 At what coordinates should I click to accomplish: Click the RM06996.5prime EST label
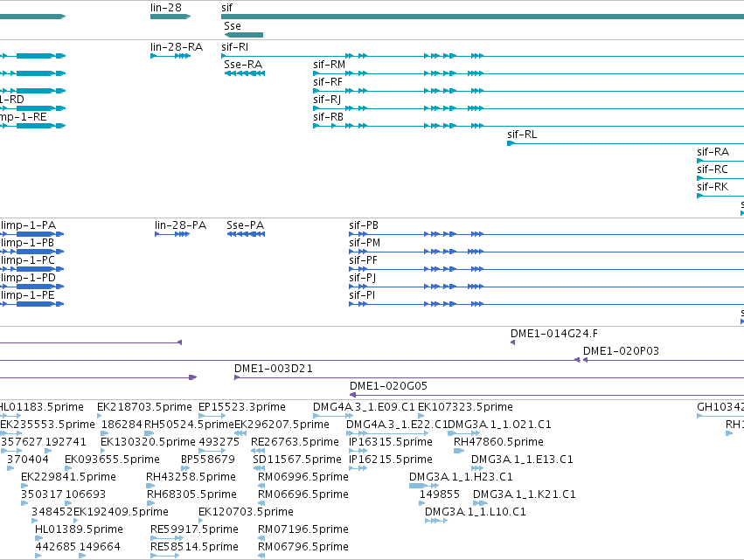coord(303,478)
